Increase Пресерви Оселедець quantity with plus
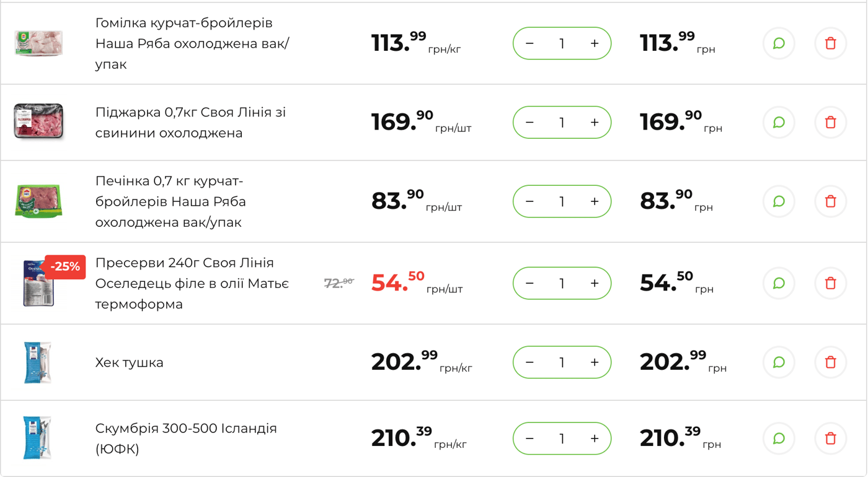The width and height of the screenshot is (868, 477). (x=594, y=282)
